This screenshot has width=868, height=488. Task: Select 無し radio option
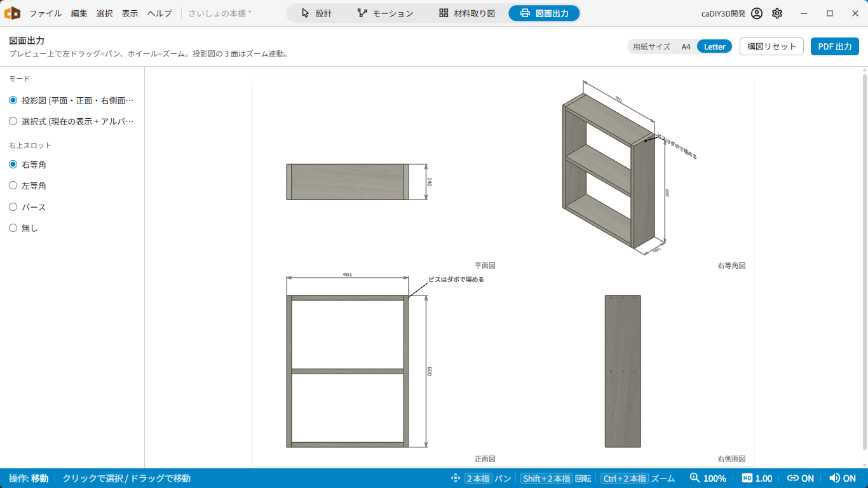click(13, 228)
